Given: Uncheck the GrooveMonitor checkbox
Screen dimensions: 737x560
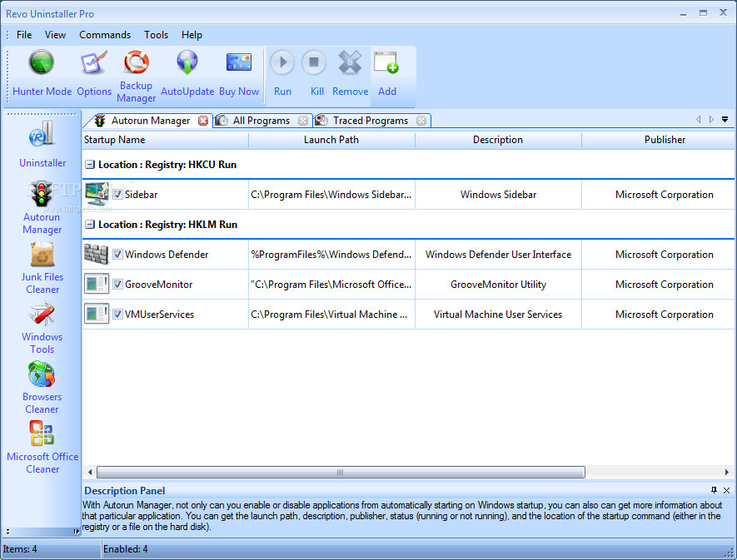Looking at the screenshot, I should coord(117,285).
